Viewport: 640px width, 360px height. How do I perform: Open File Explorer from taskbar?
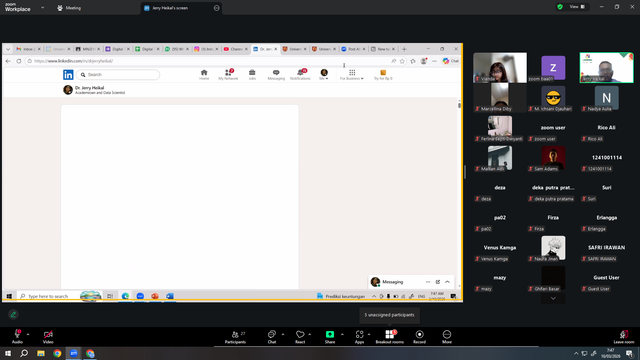tap(41, 353)
